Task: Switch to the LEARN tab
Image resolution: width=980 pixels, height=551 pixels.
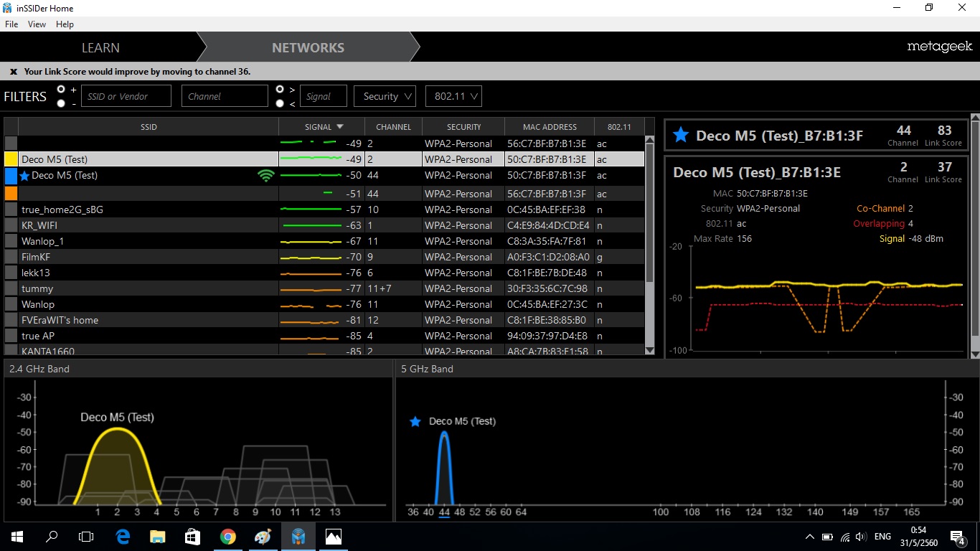Action: click(100, 48)
